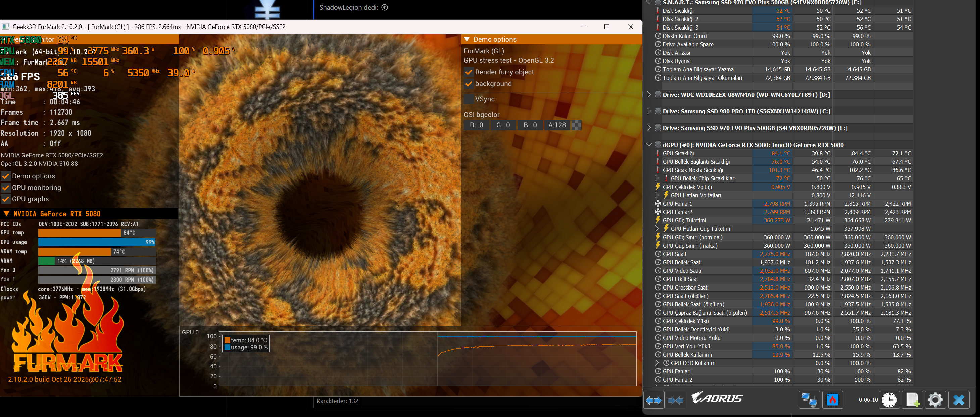Expand the Samsung SSD 970 EVO Plus drive [E:] node
The width and height of the screenshot is (980, 417).
coord(649,128)
